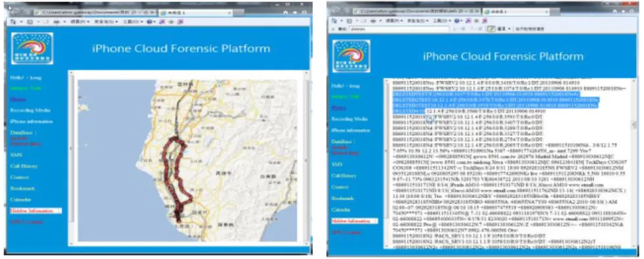Select Hidden Information in right window sidebar
The height and width of the screenshot is (259, 644).
pyautogui.click(x=355, y=221)
